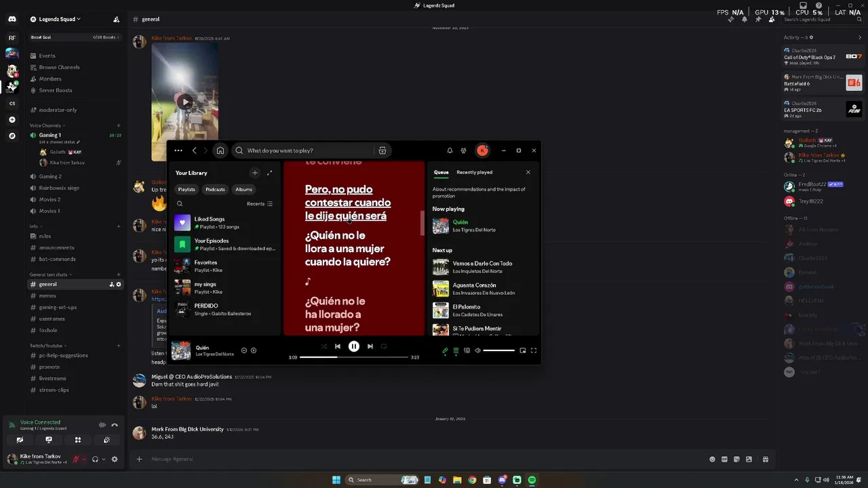Toggle the Spotify queue panel icon
The height and width of the screenshot is (488, 868).
[x=456, y=350]
